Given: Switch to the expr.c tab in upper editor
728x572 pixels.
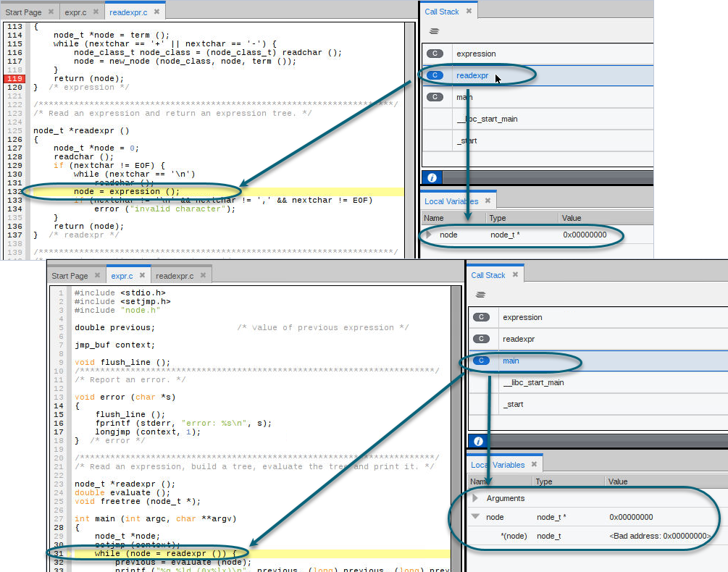Looking at the screenshot, I should point(75,12).
